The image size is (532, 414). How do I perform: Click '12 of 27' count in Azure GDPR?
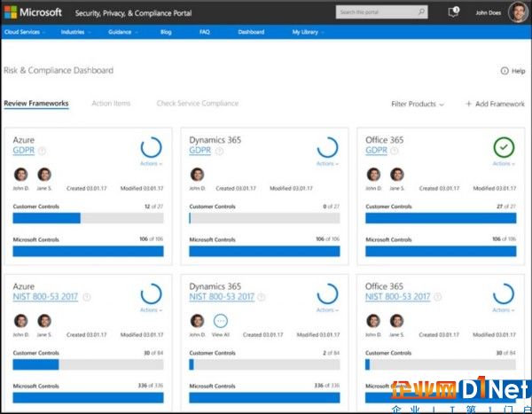[x=153, y=207]
